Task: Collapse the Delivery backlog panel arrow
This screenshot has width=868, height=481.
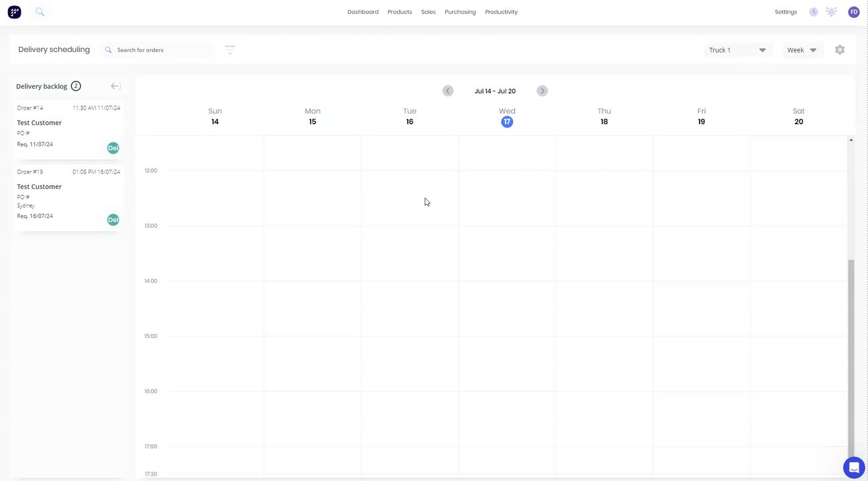Action: pyautogui.click(x=116, y=86)
